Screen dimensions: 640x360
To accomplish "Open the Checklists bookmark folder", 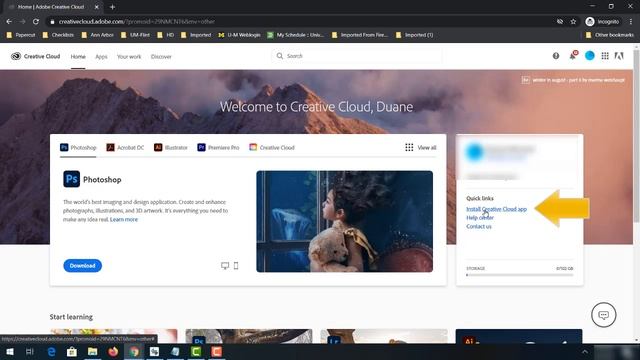I will tap(58, 35).
